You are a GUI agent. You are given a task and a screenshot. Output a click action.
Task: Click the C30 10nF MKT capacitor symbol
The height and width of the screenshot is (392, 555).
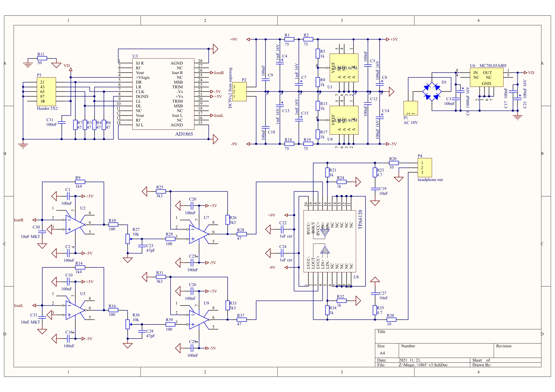point(42,232)
